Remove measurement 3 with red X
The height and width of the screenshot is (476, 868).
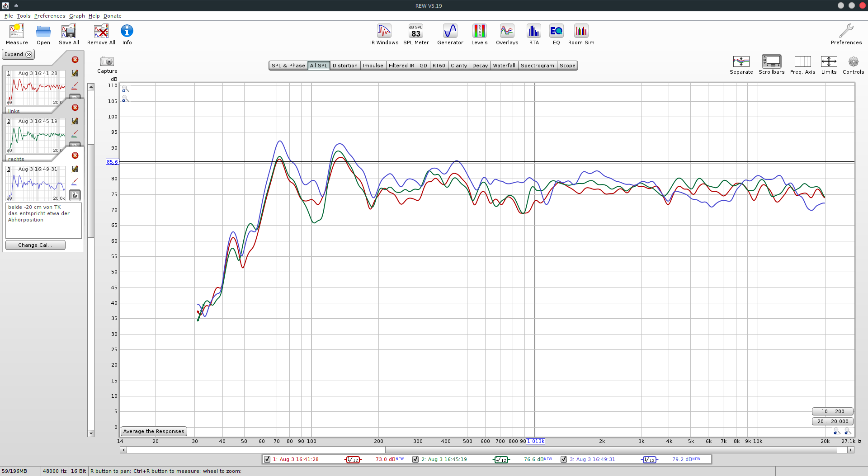(x=75, y=156)
